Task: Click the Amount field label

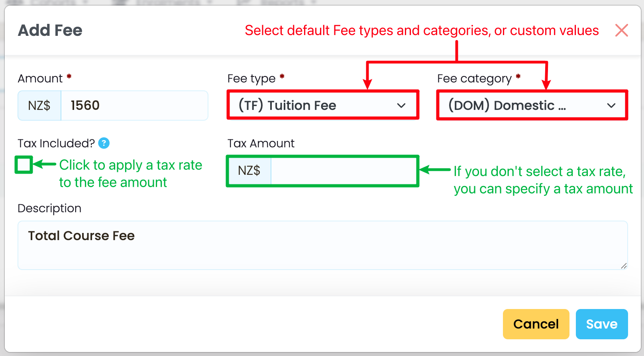Action: (x=40, y=78)
